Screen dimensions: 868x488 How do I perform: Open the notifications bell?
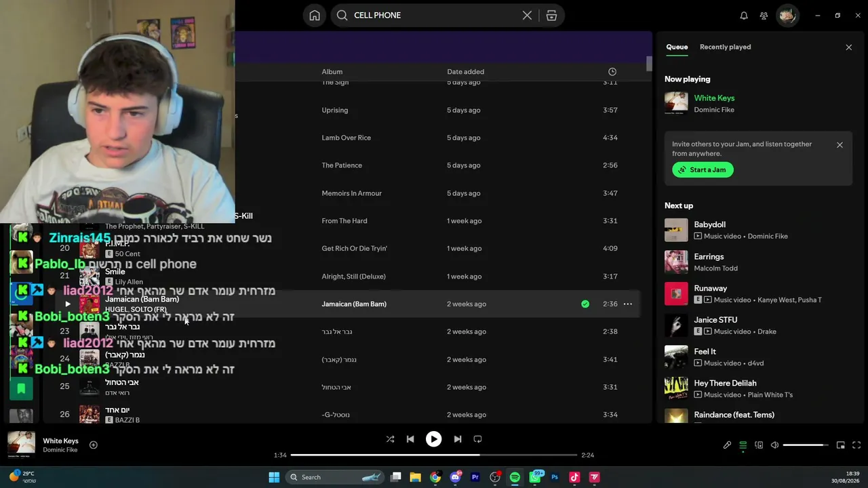(x=744, y=16)
